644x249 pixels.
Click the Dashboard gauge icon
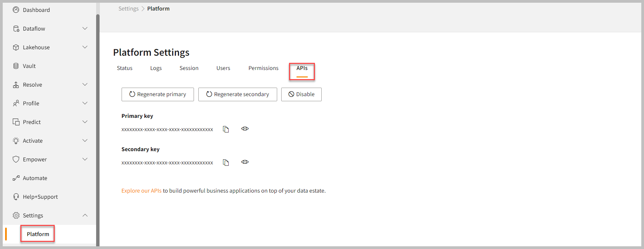[16, 10]
